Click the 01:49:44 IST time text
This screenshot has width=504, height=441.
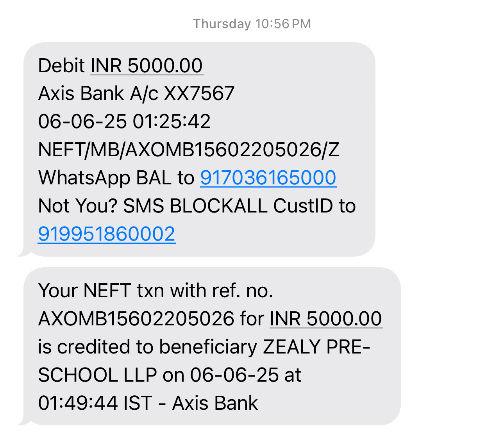(95, 403)
